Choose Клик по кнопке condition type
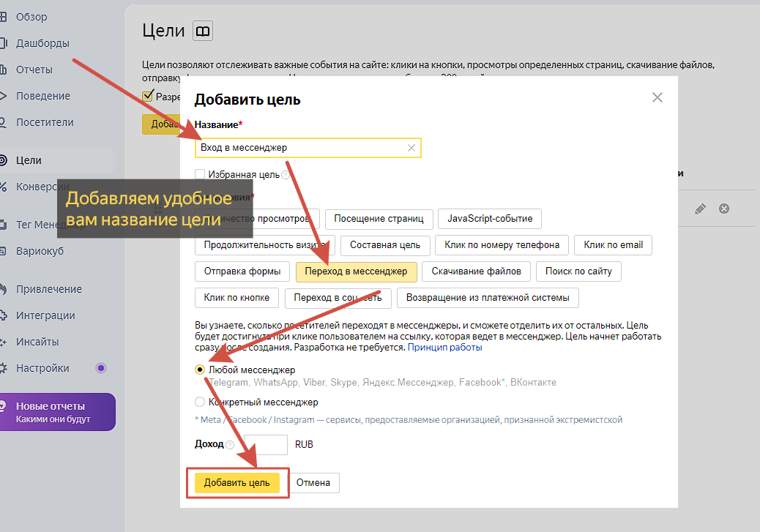 pyautogui.click(x=237, y=298)
